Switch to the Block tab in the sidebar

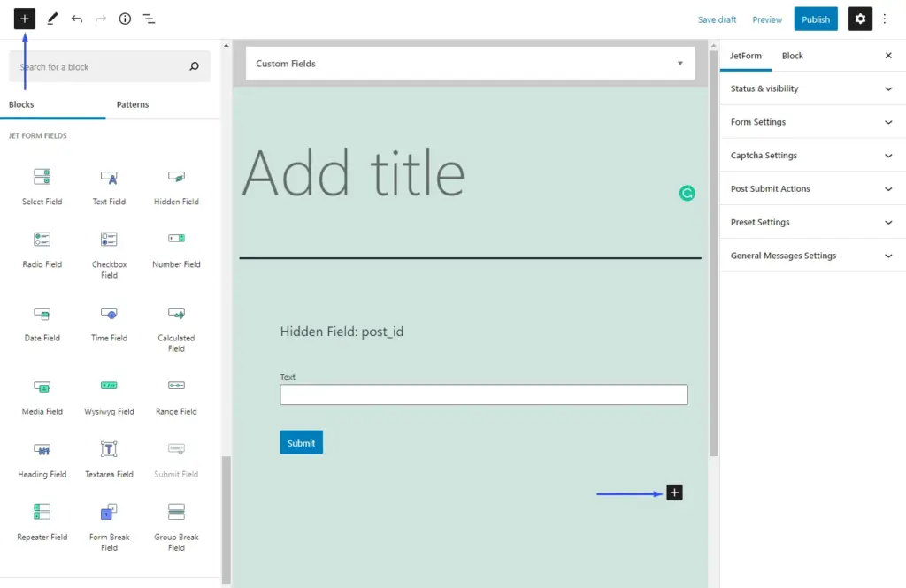pyautogui.click(x=792, y=56)
